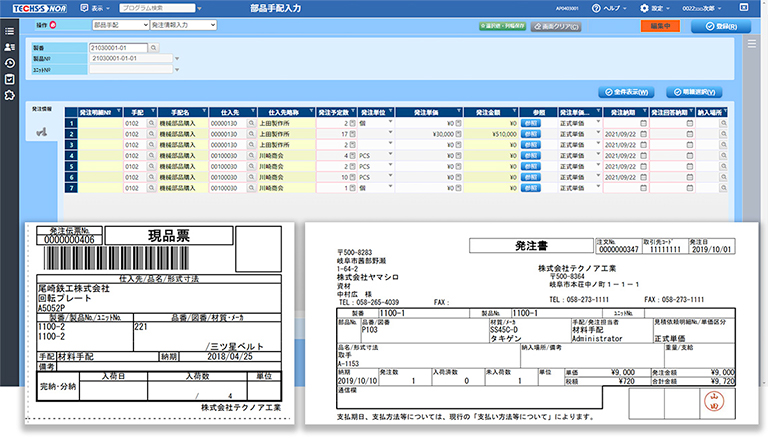
Task: Open the history clock sidebar icon
Action: tap(10, 62)
